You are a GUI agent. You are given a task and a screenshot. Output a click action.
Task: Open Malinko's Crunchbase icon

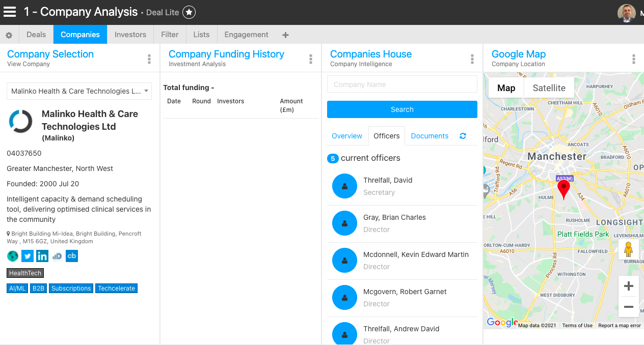[72, 256]
